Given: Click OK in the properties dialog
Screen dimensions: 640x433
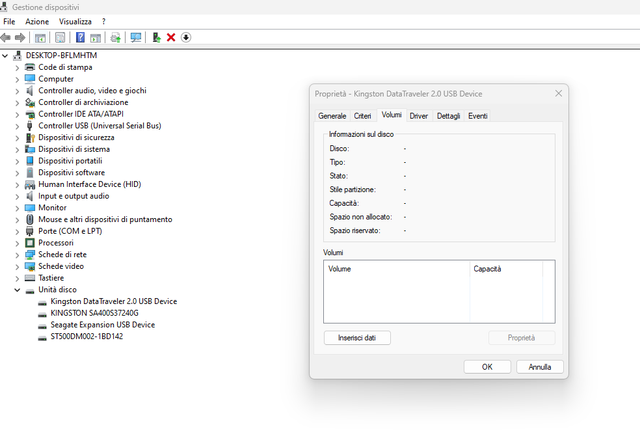Looking at the screenshot, I should pos(487,367).
